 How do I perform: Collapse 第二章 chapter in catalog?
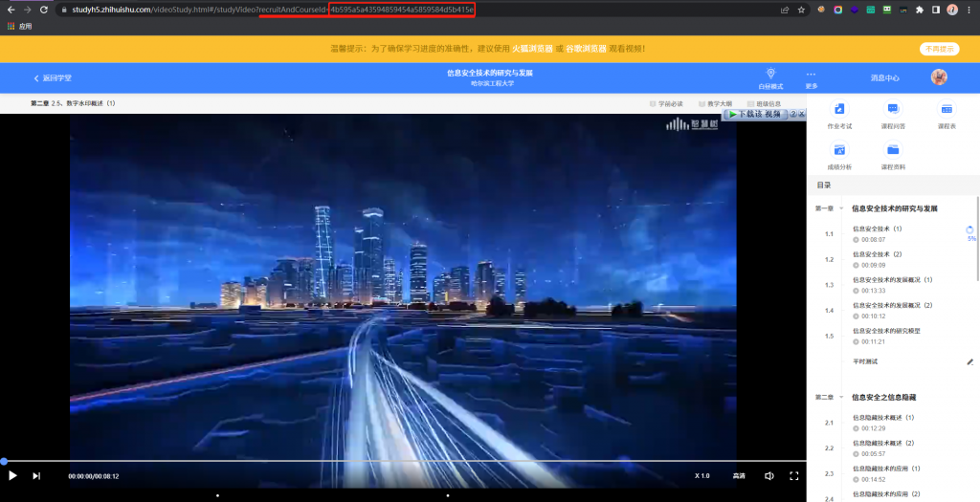841,397
